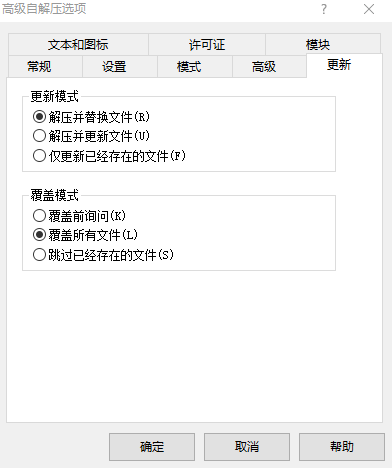Choose 解压并更新文件(U) radio button

(91, 136)
